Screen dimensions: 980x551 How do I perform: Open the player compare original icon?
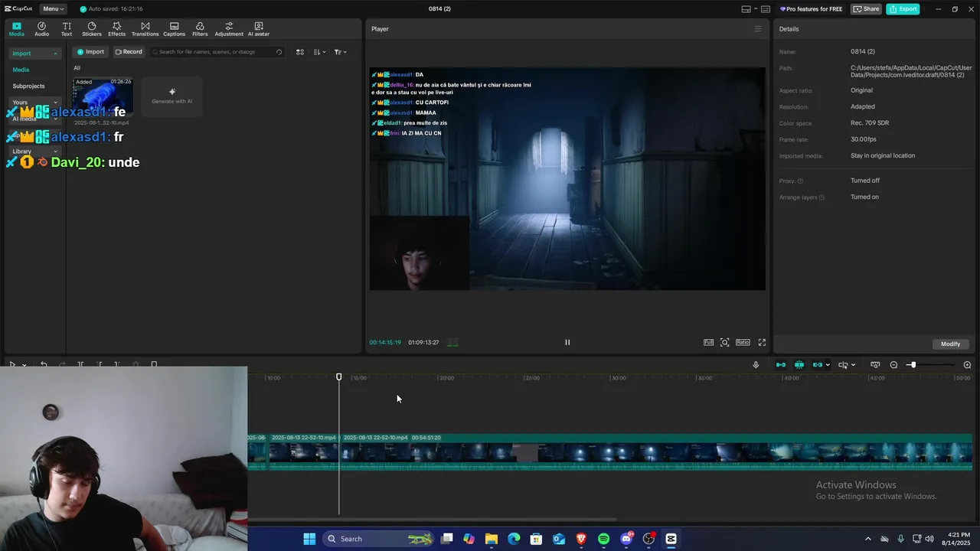click(709, 342)
